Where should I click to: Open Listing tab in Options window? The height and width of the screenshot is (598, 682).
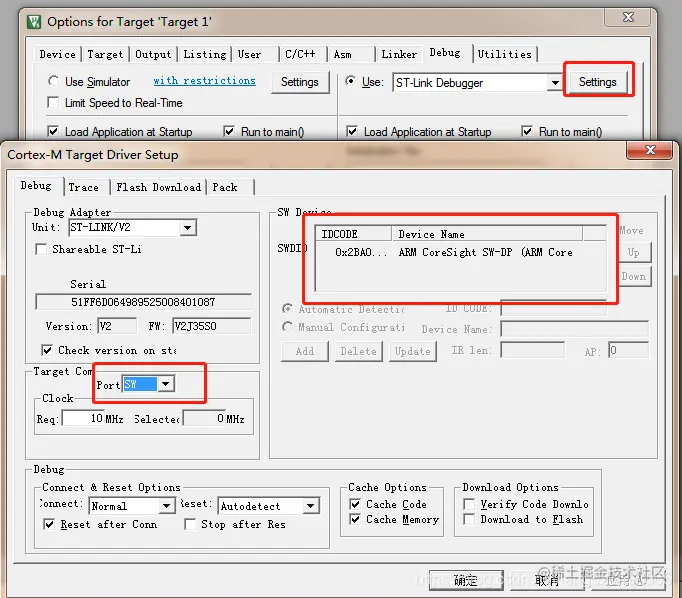tap(204, 54)
